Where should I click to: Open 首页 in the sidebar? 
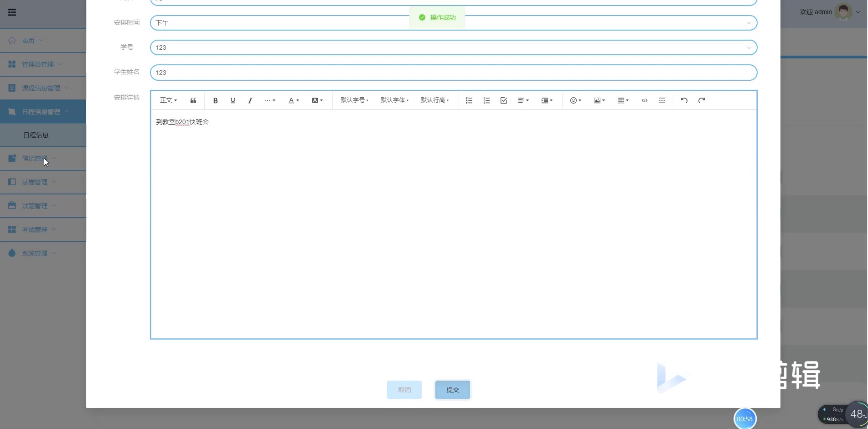pos(43,41)
